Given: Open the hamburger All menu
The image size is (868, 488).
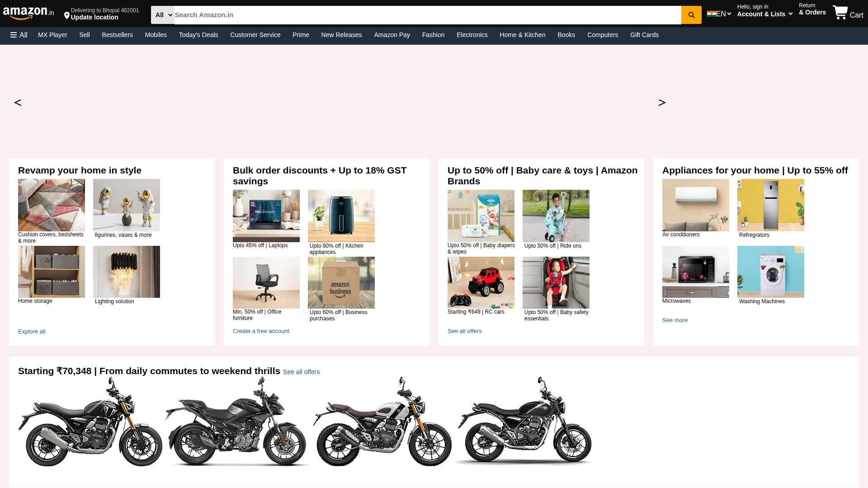Looking at the screenshot, I should pyautogui.click(x=19, y=35).
